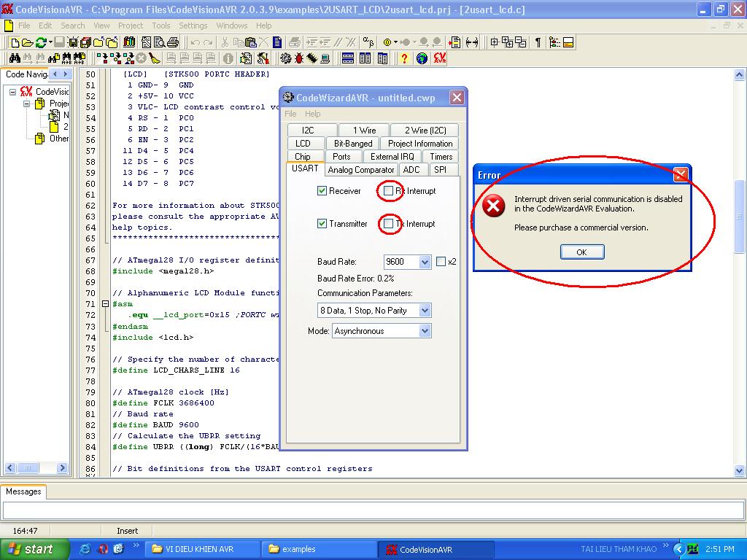Viewport: 747px width, 560px height.
Task: Uncheck the Receiver checkbox
Action: tap(322, 191)
